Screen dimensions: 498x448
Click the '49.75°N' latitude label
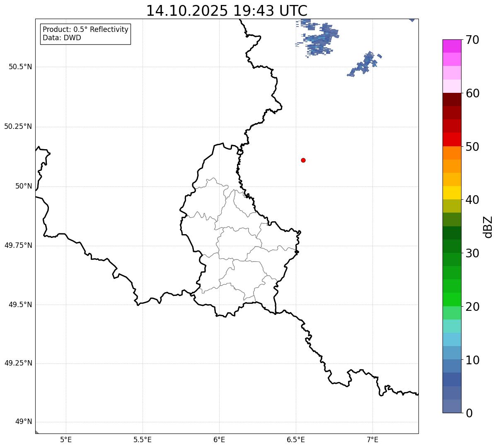pos(18,245)
